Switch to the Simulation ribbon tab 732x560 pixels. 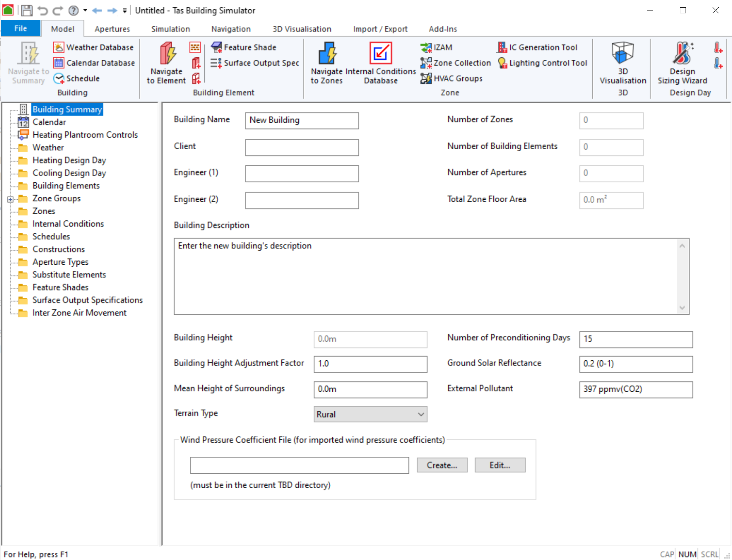tap(170, 29)
